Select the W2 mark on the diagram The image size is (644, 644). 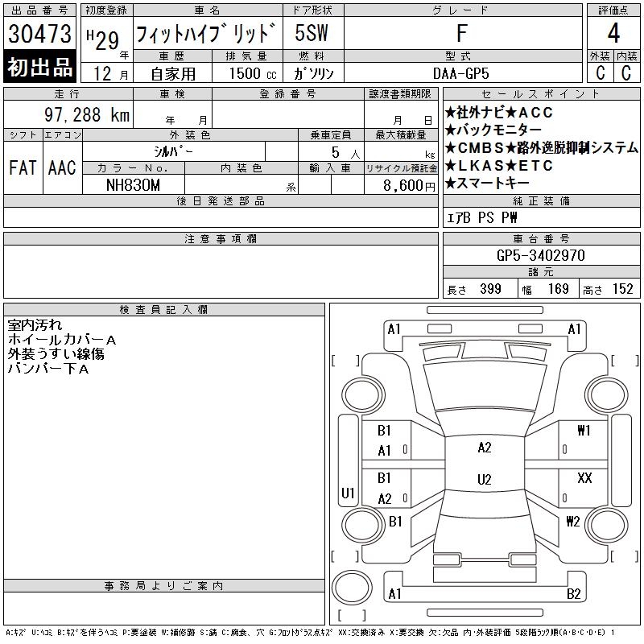pyautogui.click(x=572, y=522)
